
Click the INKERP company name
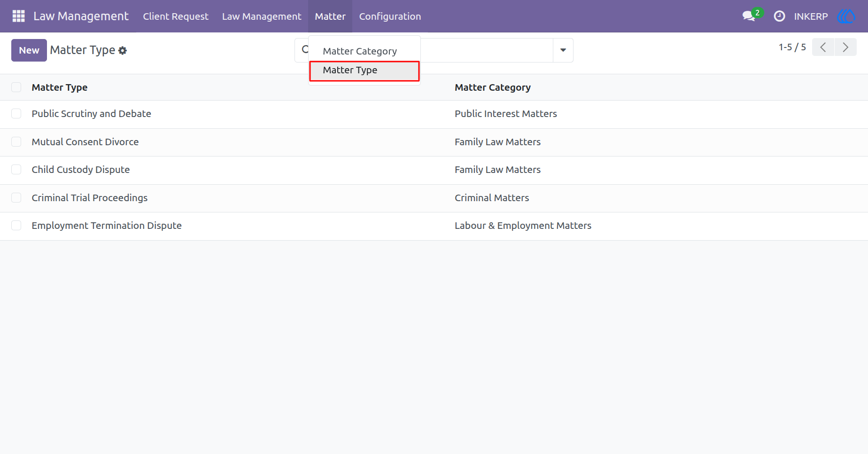(811, 16)
